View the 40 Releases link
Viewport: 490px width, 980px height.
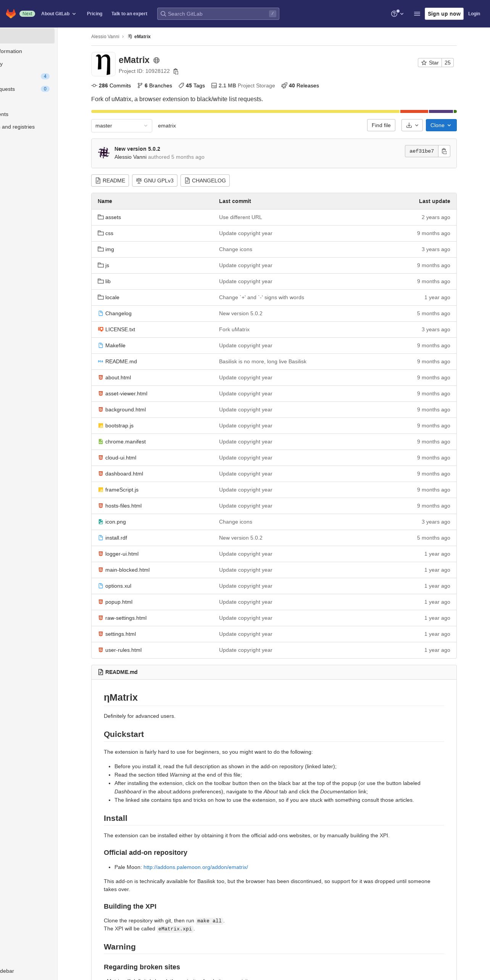(x=300, y=85)
